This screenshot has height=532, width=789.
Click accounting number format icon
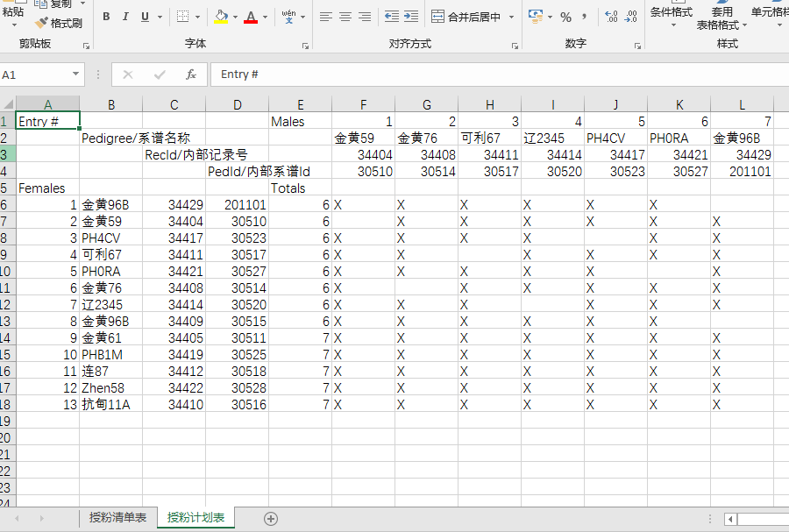pyautogui.click(x=536, y=17)
